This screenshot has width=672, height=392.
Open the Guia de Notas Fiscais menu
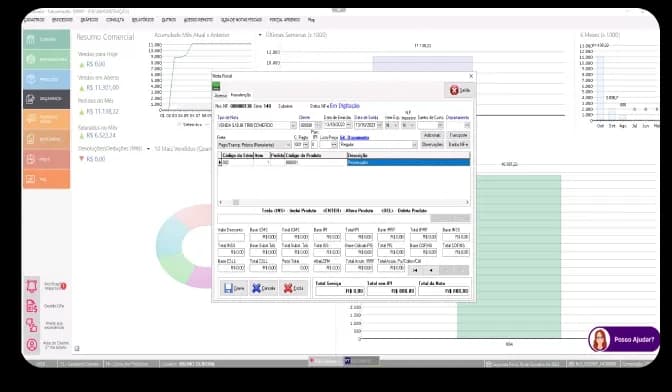[241, 20]
